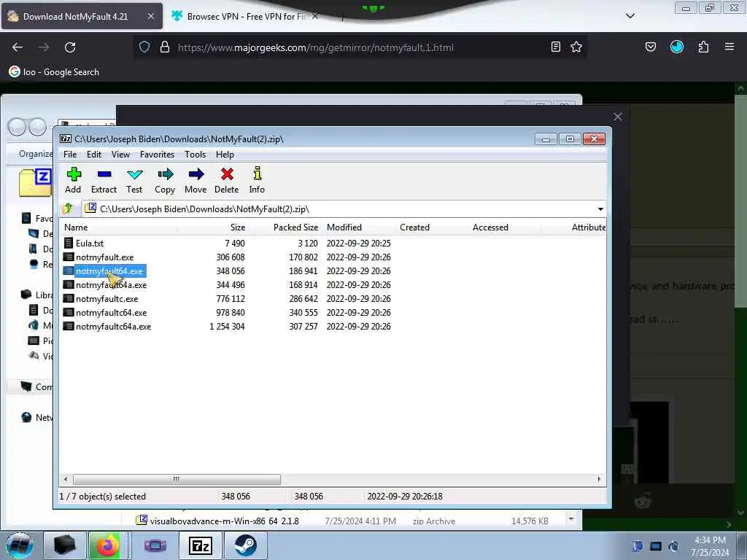
Task: Select notmyfaultc64a.exe file
Action: [x=113, y=327]
